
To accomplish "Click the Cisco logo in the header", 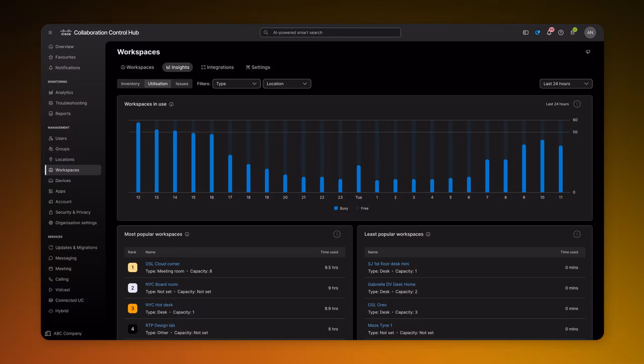I will (66, 33).
